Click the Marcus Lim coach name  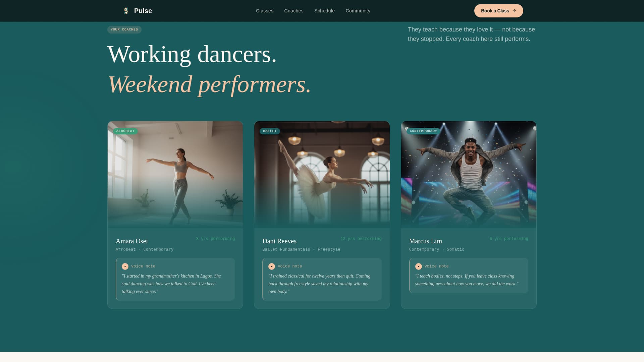coord(426,241)
